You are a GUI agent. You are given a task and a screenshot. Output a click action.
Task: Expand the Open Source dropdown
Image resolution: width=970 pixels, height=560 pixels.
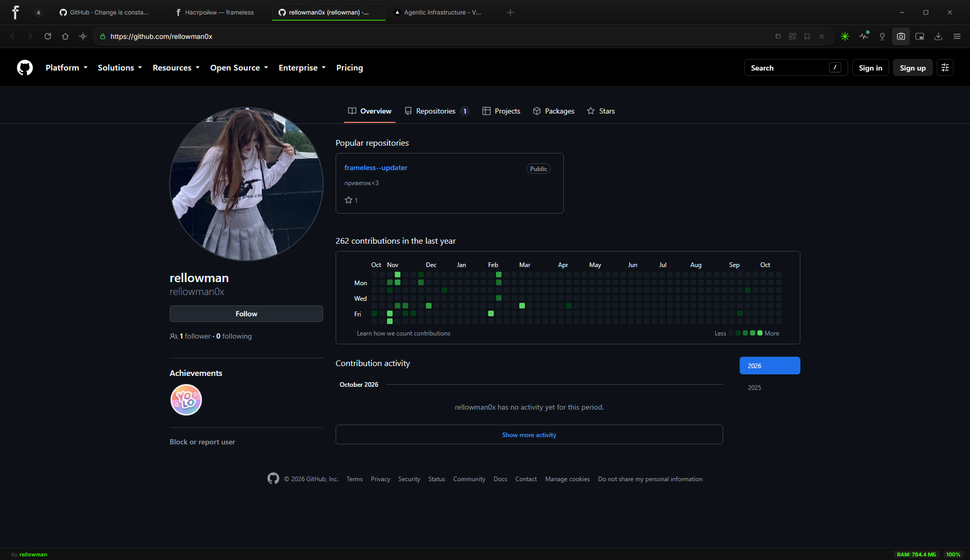point(239,68)
